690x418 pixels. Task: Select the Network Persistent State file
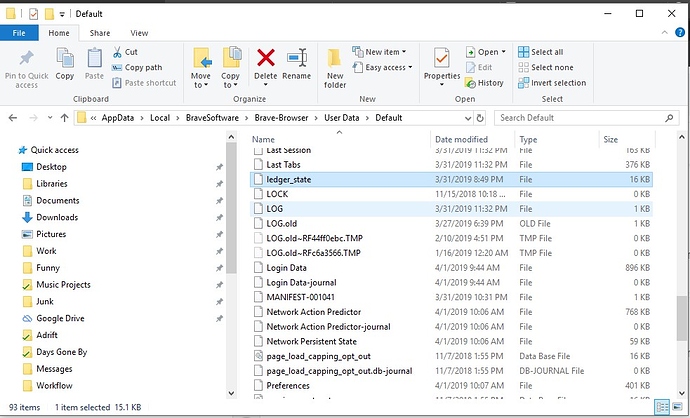coord(451,341)
